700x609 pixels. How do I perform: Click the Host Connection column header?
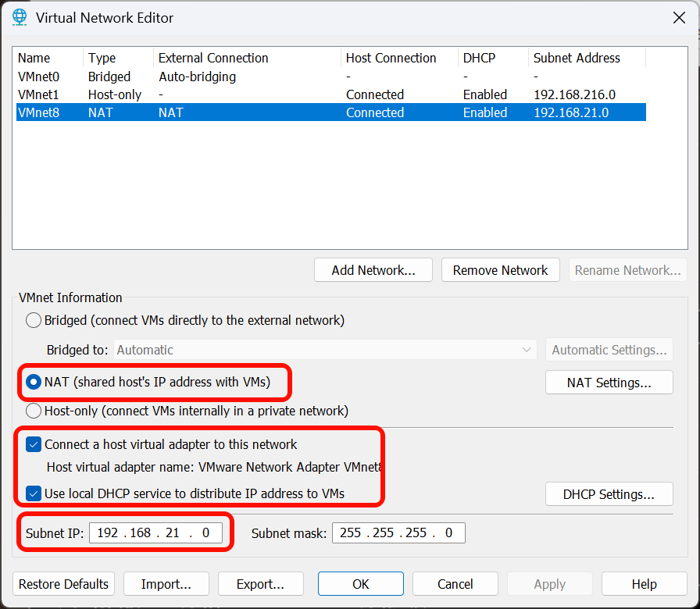point(399,58)
